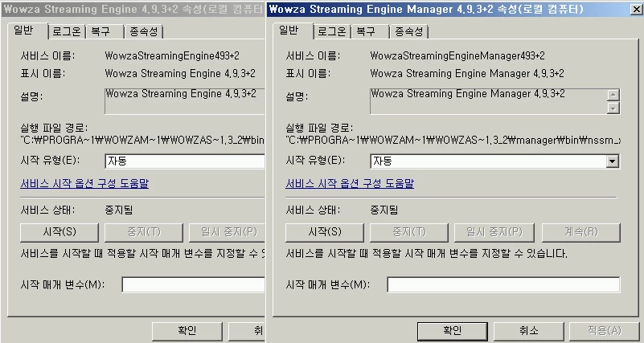Viewport: 644px width, 343px height.
Task: Click executable path text in Streaming Engine window
Action: click(x=142, y=141)
